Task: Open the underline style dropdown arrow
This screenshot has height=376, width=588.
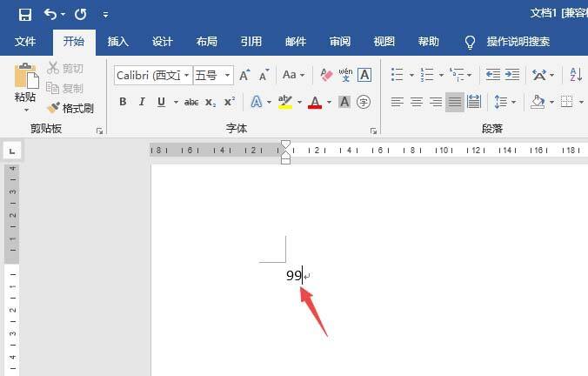Action: pos(176,102)
